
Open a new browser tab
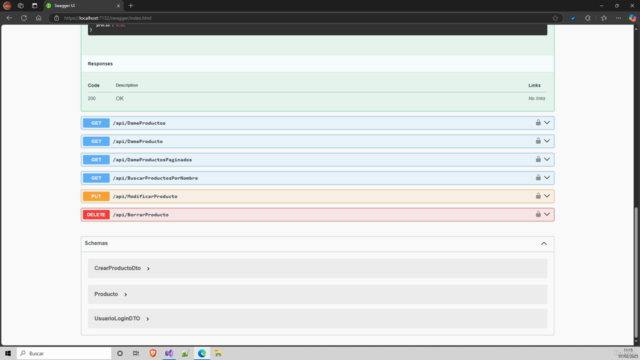coord(131,6)
